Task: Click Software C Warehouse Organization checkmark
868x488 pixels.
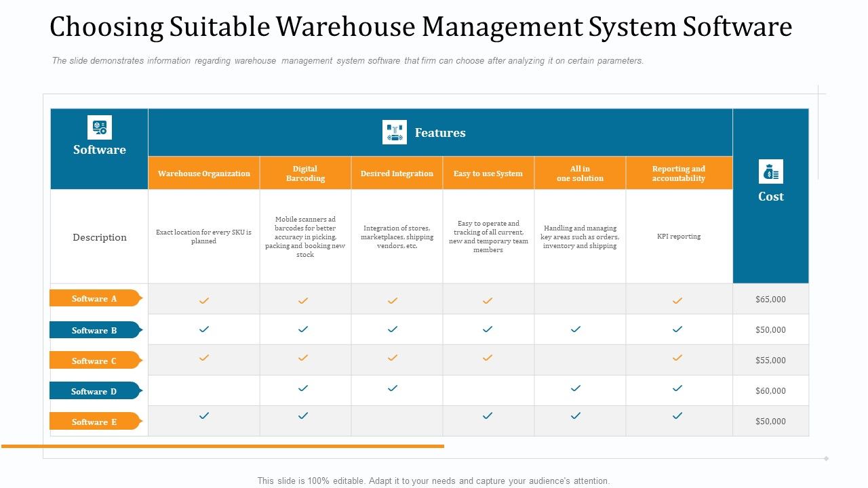Action: [x=203, y=358]
